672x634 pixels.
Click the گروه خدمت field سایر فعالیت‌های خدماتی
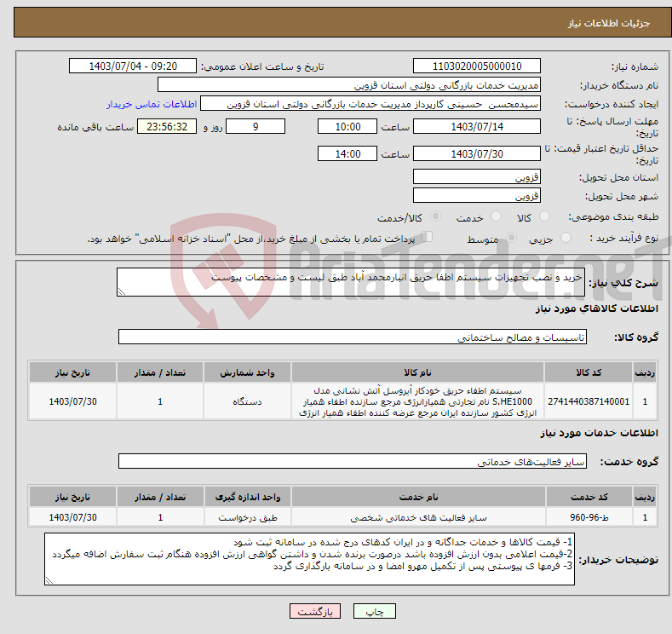(353, 461)
